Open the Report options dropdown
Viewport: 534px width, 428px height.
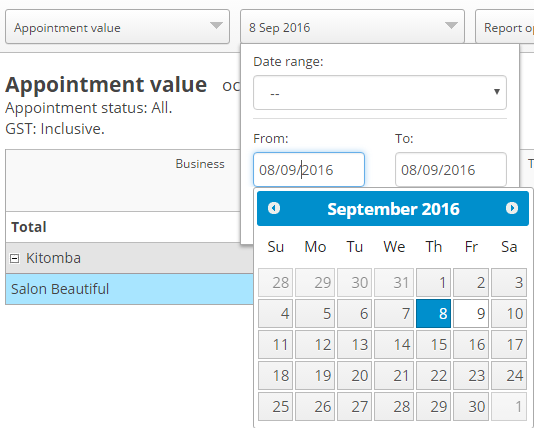tap(505, 27)
